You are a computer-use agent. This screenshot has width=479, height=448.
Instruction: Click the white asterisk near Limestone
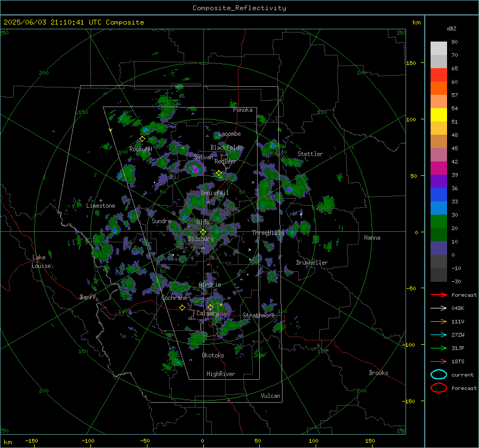pos(101,201)
